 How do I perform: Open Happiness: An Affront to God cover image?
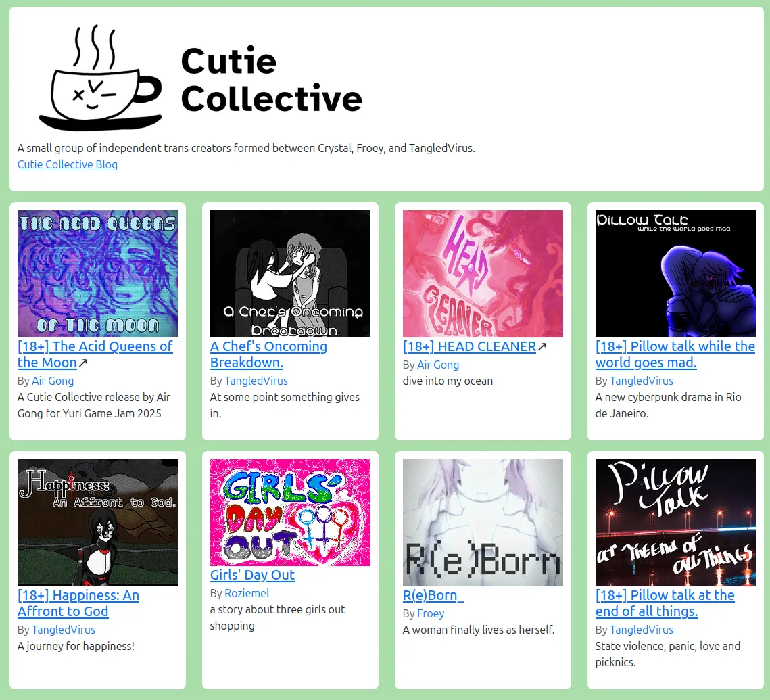click(97, 523)
